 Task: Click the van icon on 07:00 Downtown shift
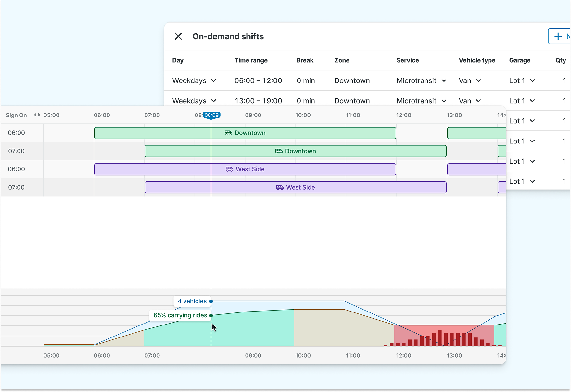[279, 151]
